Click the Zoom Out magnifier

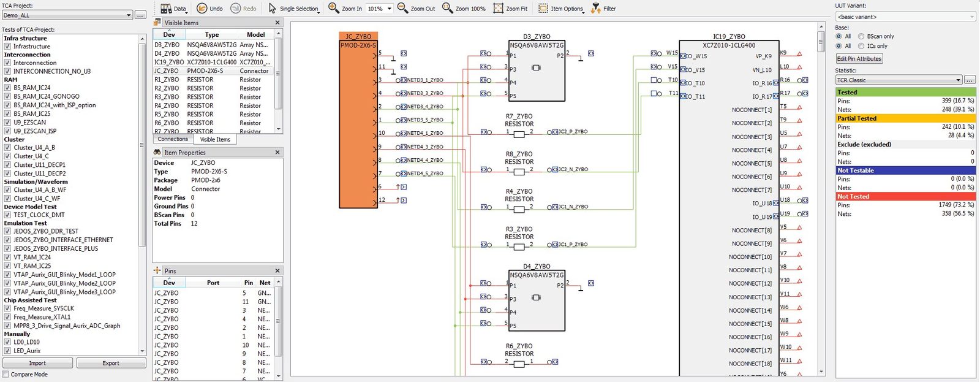[x=402, y=8]
